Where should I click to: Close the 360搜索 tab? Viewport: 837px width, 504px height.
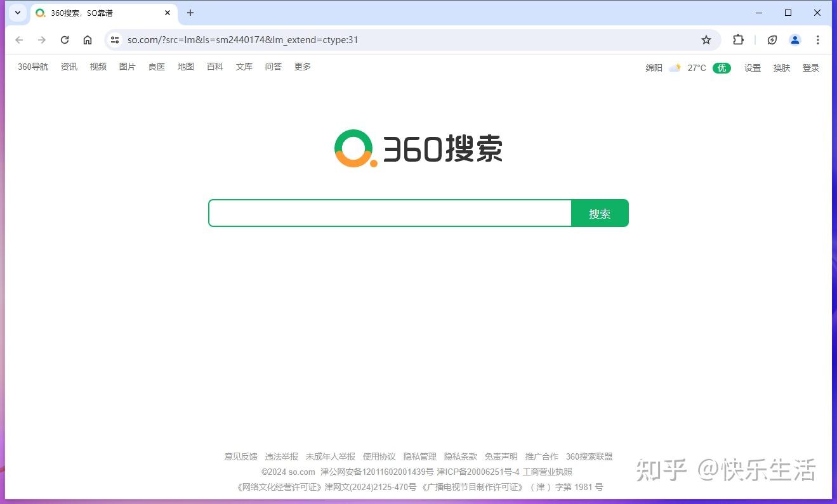[x=168, y=13]
